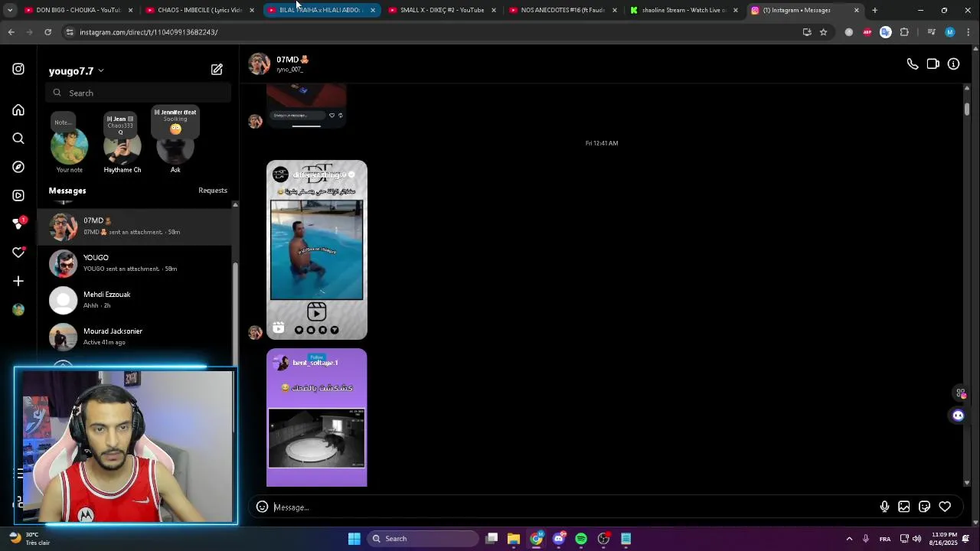Open Explore compass icon in sidebar

[x=18, y=167]
